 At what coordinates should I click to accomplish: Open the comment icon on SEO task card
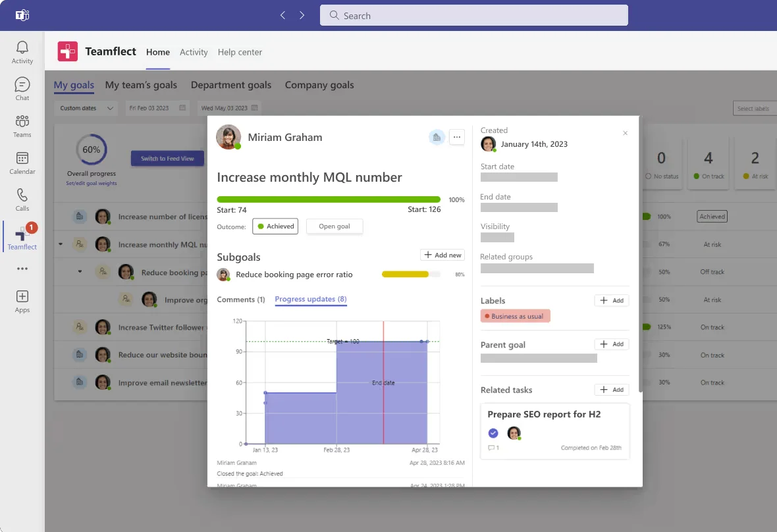pos(491,448)
